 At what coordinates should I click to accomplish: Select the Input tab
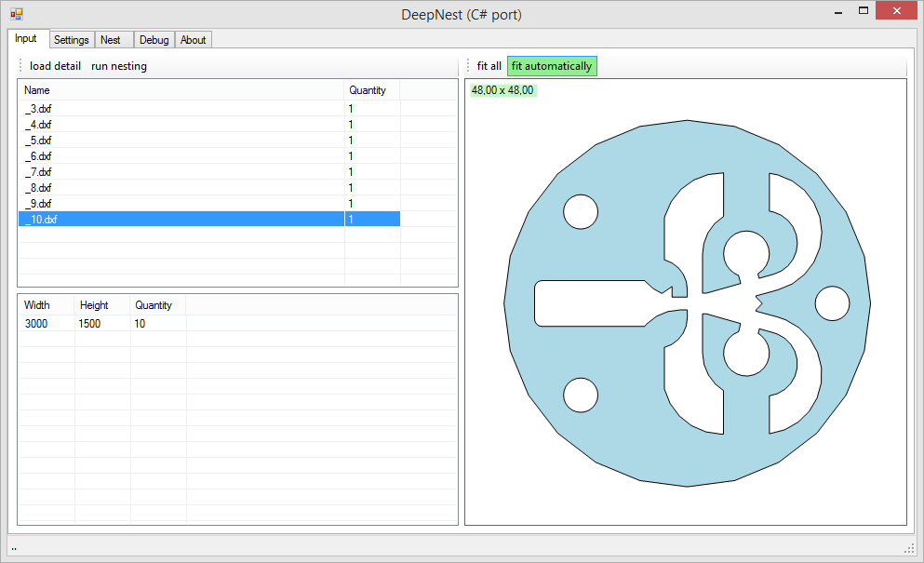coord(26,39)
